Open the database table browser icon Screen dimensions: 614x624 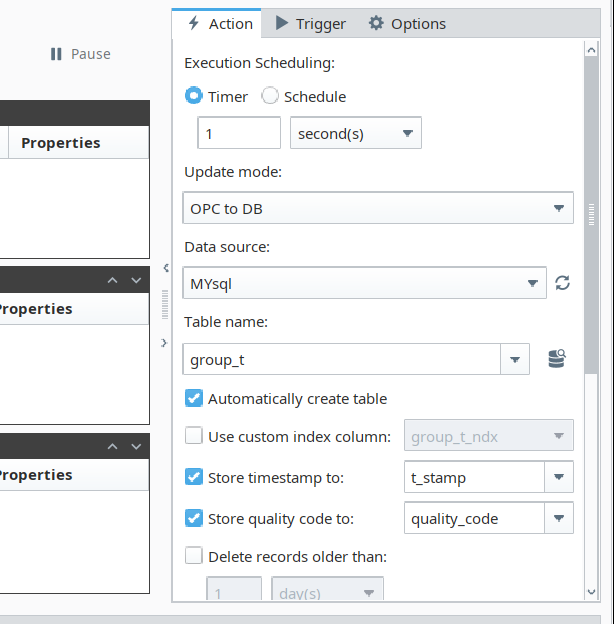coord(557,359)
